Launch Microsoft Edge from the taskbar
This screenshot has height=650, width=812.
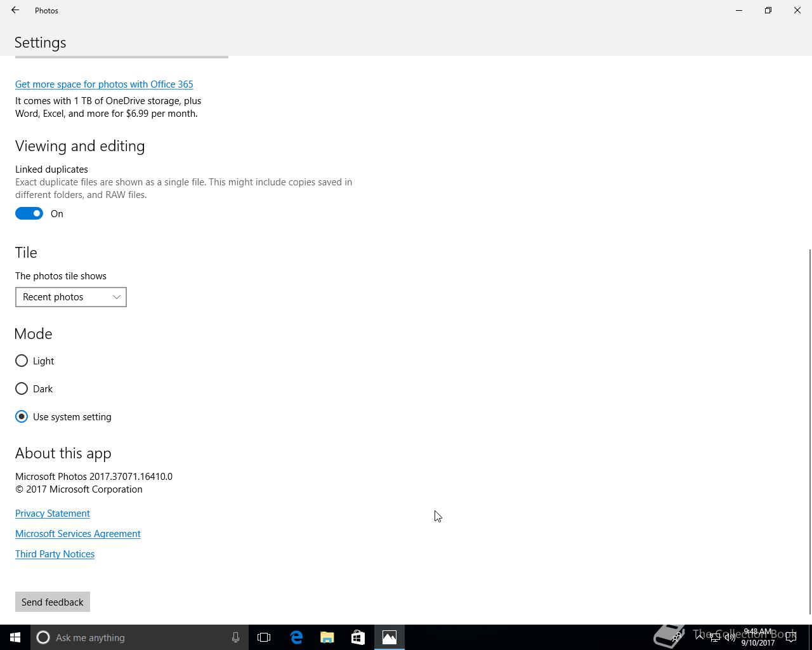(x=296, y=637)
